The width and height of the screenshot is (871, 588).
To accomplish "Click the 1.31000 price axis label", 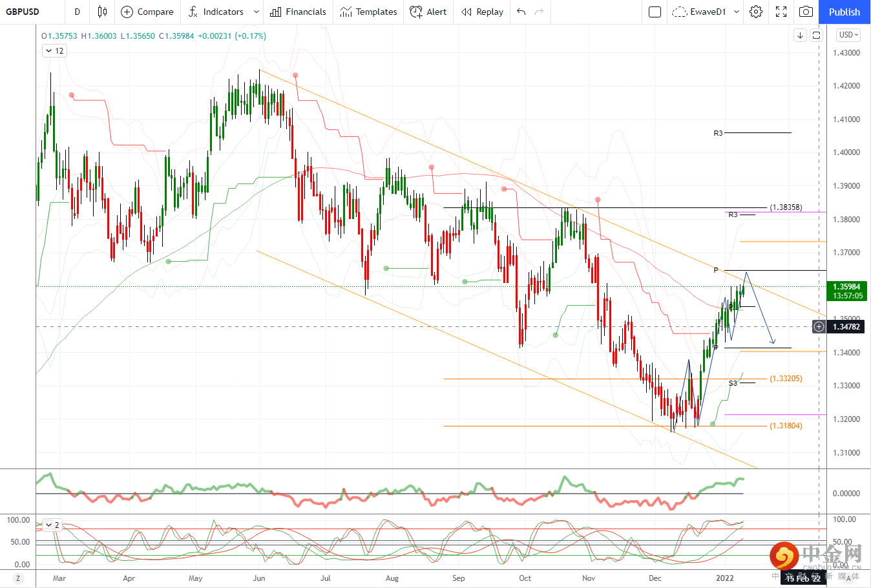I will click(x=846, y=453).
